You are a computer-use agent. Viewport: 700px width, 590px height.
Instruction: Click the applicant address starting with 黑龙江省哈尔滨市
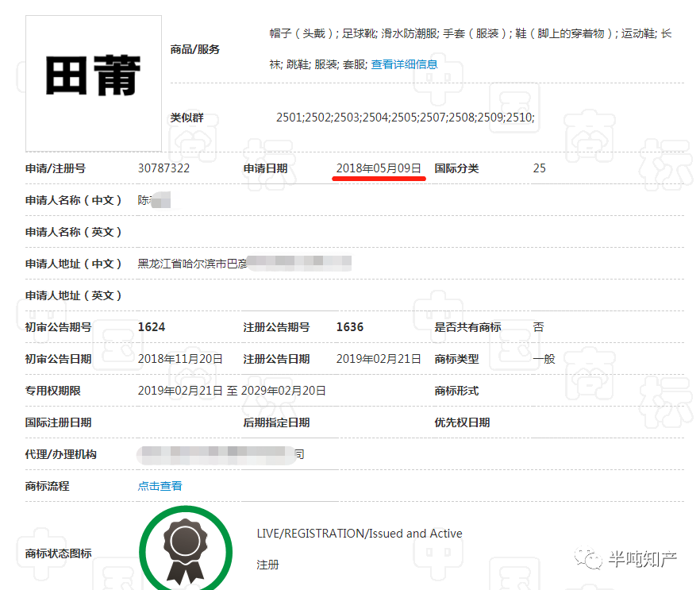coord(192,264)
